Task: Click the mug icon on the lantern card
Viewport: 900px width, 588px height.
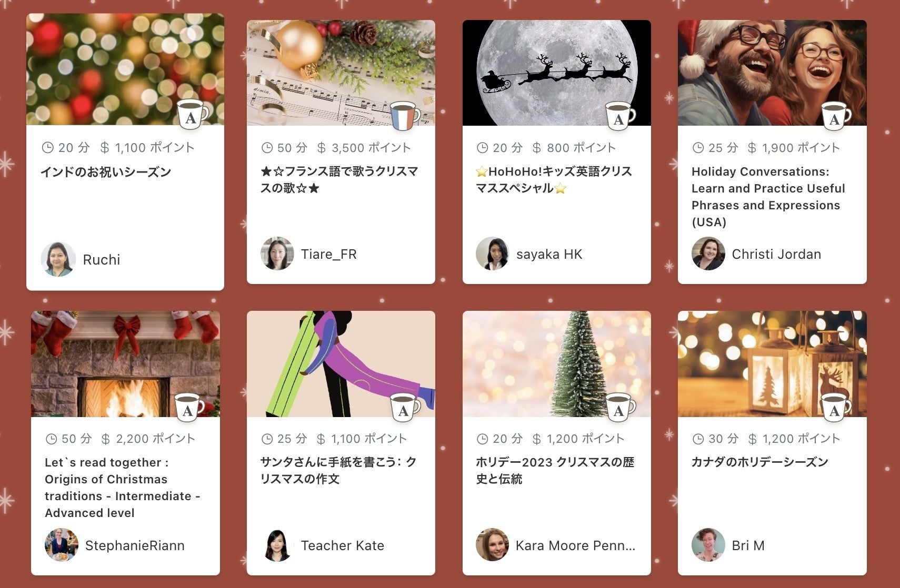Action: [x=836, y=407]
